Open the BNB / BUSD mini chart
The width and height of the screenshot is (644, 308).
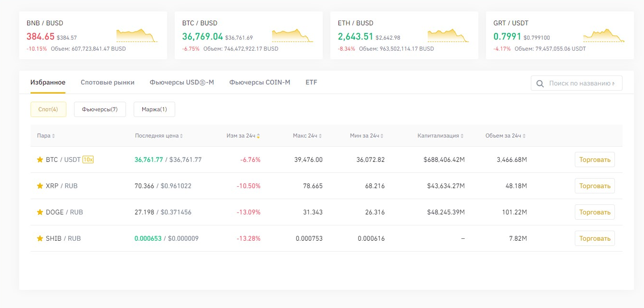(x=137, y=36)
